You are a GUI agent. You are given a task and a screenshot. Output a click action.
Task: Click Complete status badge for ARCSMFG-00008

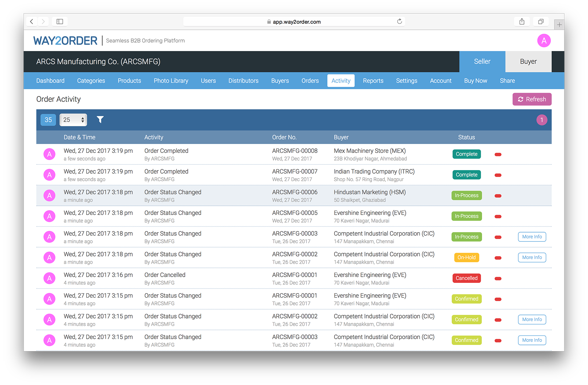point(467,154)
